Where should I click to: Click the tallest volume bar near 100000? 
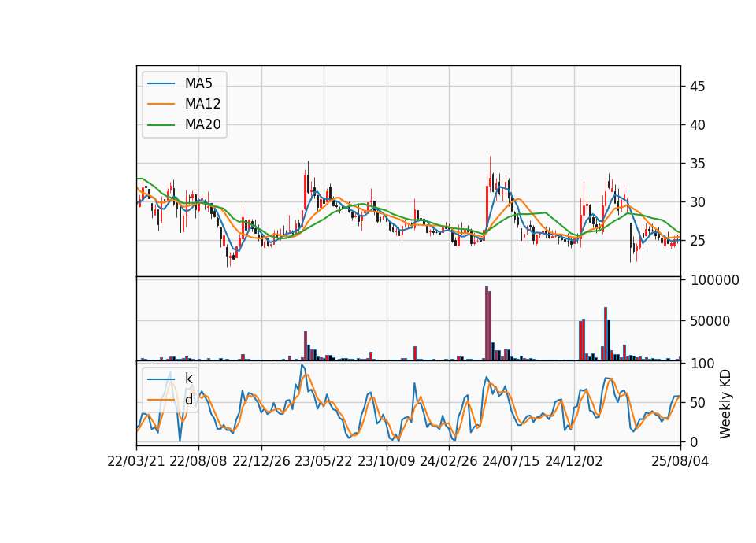tap(487, 323)
